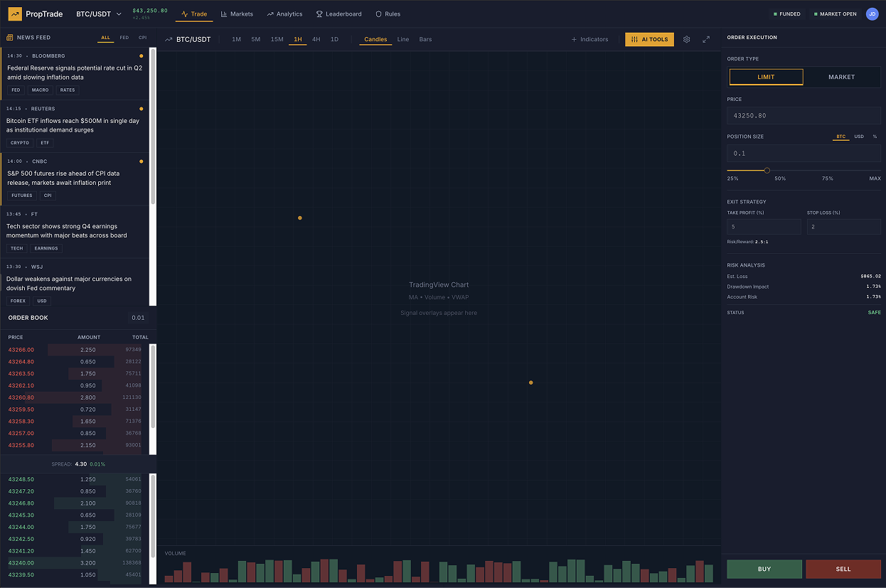Open the Indicators add menu
Screen dimensions: 886x588
click(x=589, y=39)
